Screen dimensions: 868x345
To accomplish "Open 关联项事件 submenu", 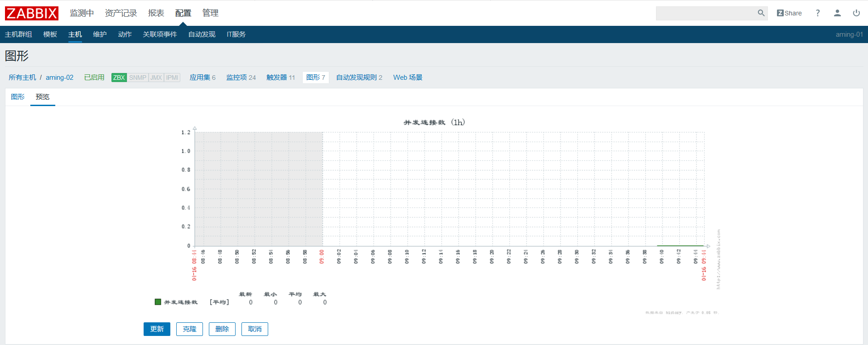I will (160, 34).
